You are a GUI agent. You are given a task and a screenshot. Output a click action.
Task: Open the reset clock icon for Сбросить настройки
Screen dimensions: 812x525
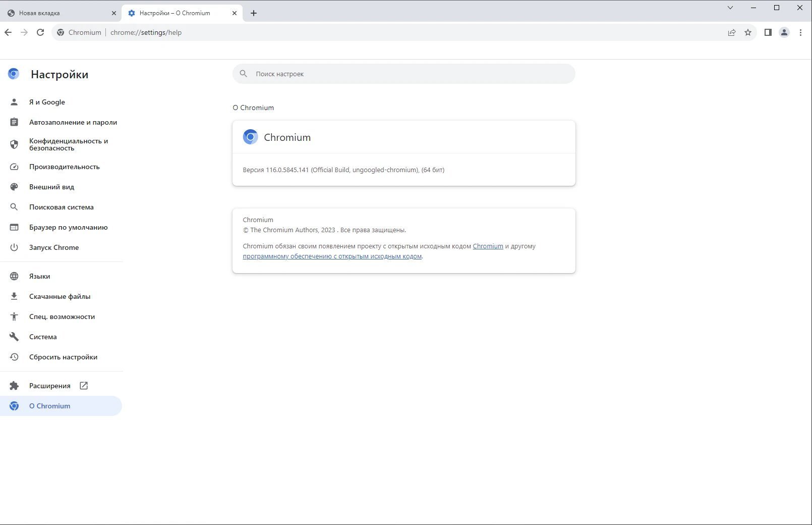(14, 357)
